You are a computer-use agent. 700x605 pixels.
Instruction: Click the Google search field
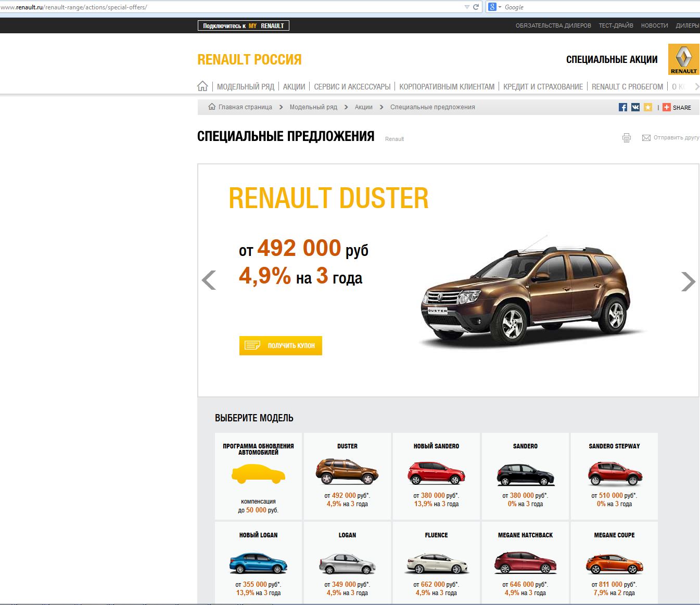pyautogui.click(x=599, y=7)
